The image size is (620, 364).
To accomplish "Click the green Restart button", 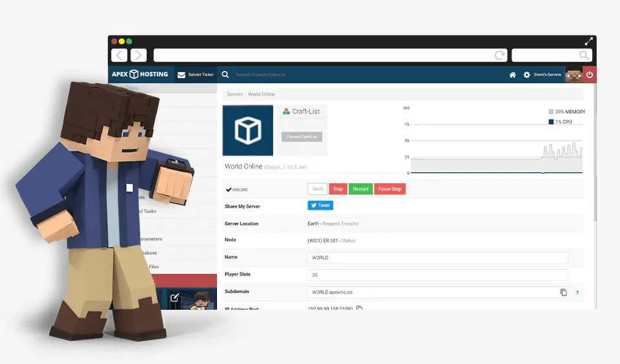I will click(360, 189).
